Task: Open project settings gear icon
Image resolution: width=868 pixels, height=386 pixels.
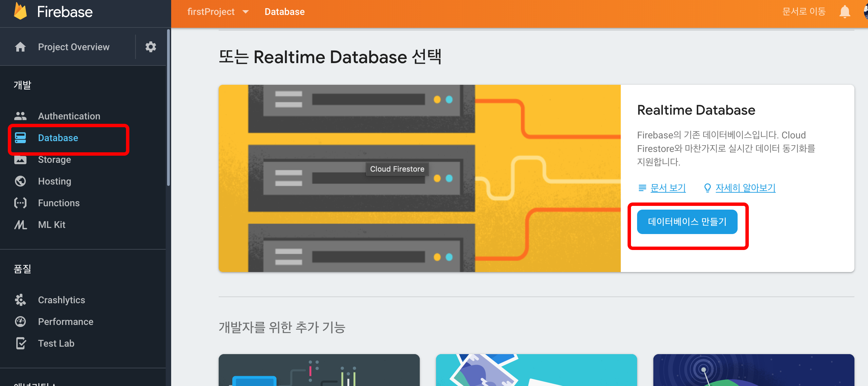Action: tap(150, 47)
